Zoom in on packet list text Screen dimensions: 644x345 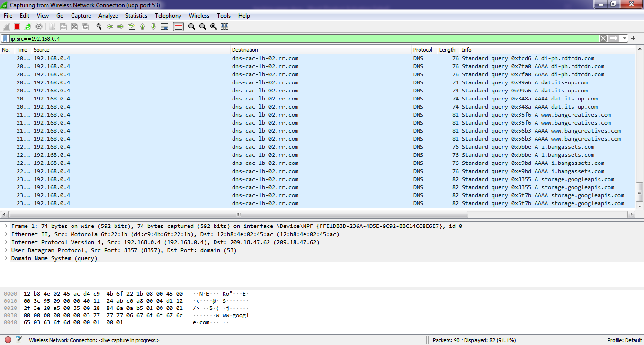[x=192, y=27]
